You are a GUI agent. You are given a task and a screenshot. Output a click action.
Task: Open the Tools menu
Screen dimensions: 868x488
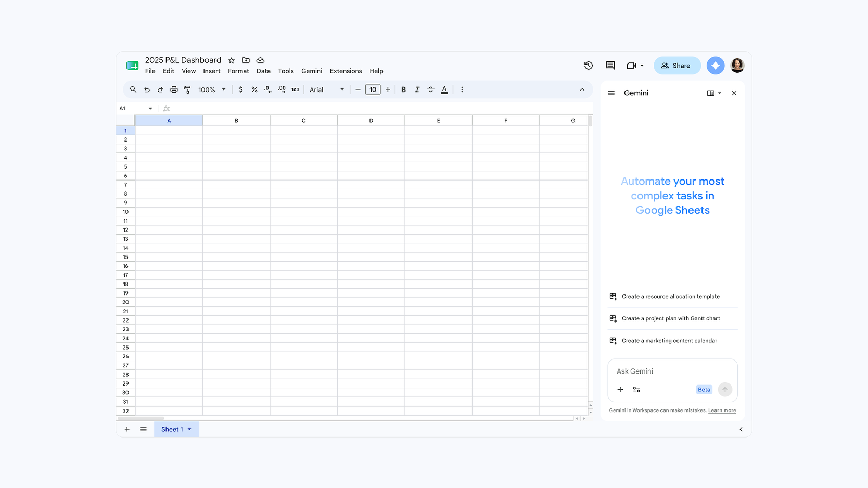point(286,71)
